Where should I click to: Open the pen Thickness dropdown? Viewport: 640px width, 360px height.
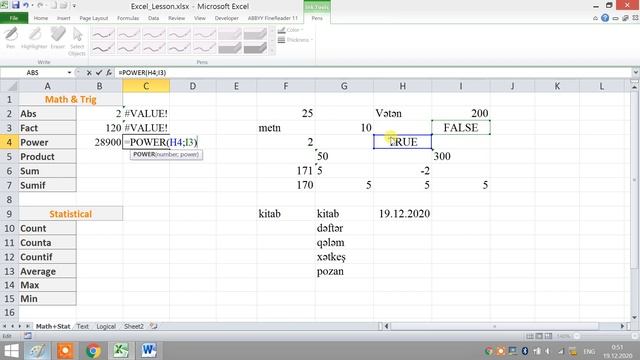pyautogui.click(x=295, y=40)
